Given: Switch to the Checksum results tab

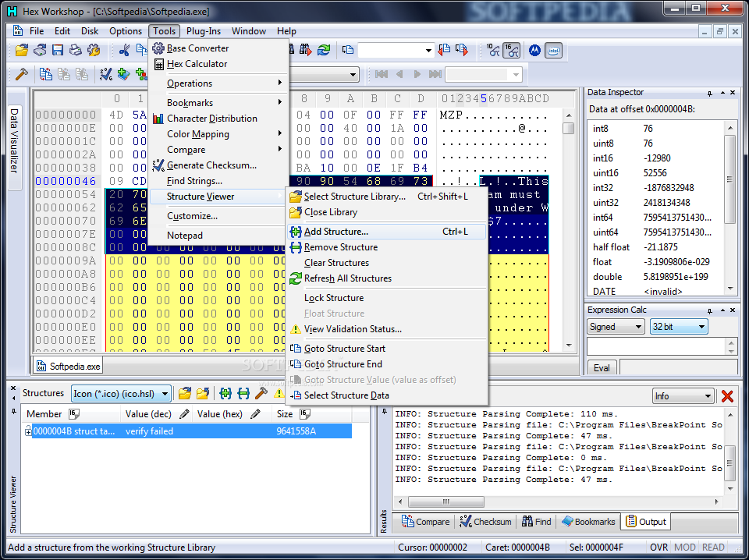Looking at the screenshot, I should 486,522.
